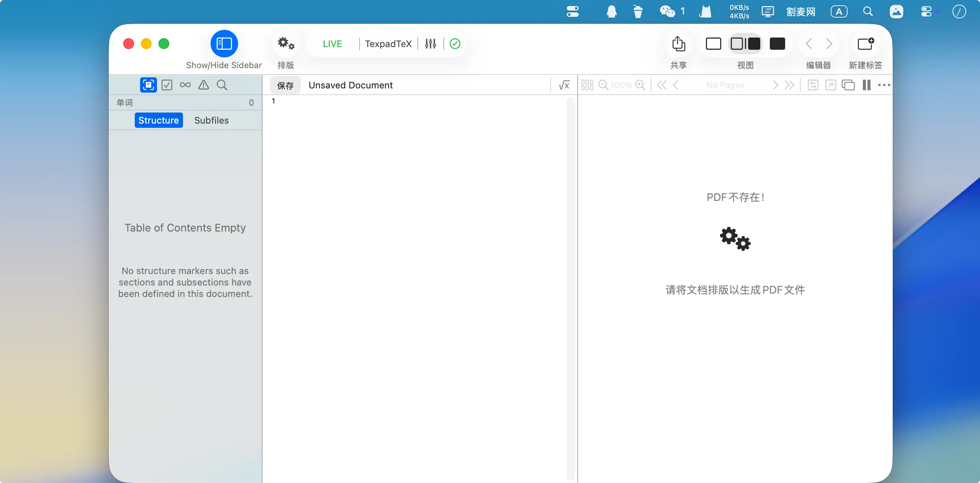Image resolution: width=980 pixels, height=483 pixels.
Task: Open the 单词 word count selector
Action: point(125,103)
